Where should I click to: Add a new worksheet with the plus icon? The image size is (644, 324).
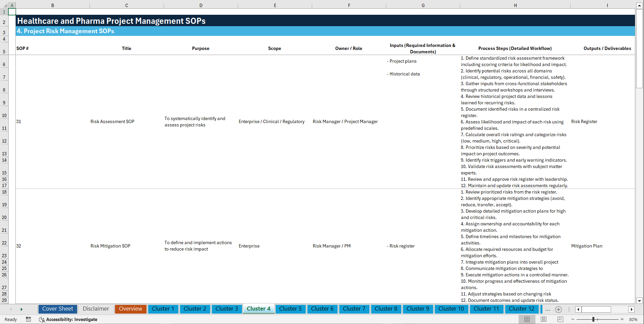pyautogui.click(x=559, y=309)
